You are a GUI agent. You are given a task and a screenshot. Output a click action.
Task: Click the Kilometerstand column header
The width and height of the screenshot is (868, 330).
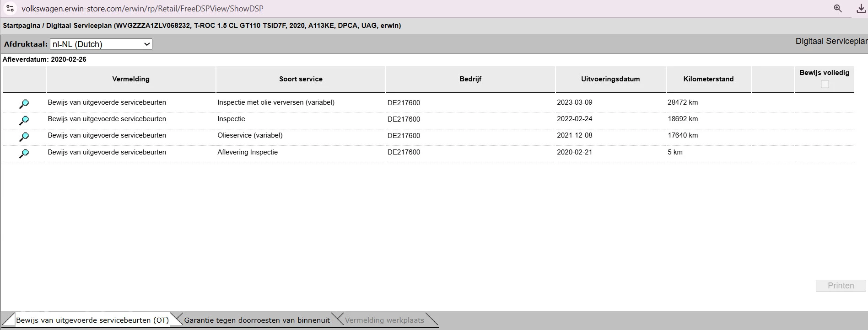tap(708, 79)
